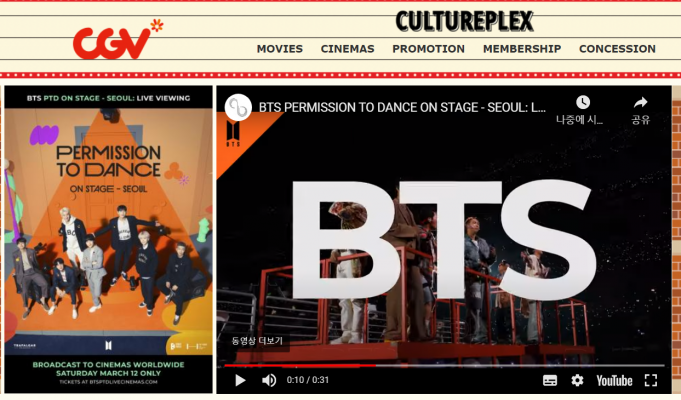681x400 pixels.
Task: Select CONCESSION in navigation
Action: click(x=617, y=49)
